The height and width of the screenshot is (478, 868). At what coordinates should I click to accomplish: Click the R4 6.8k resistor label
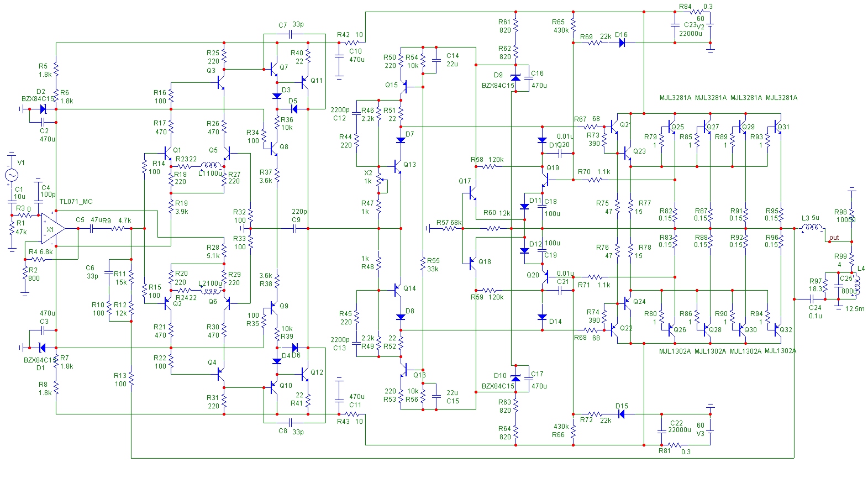click(41, 251)
